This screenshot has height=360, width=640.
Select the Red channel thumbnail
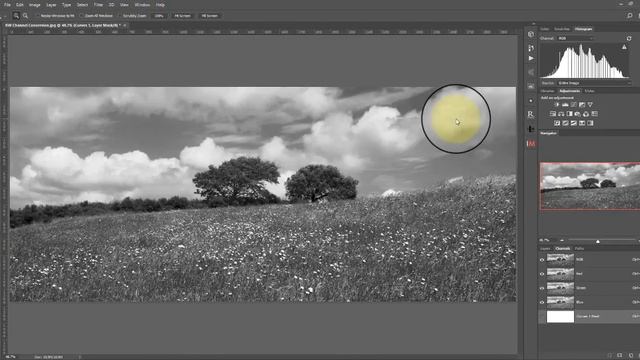coord(560,274)
